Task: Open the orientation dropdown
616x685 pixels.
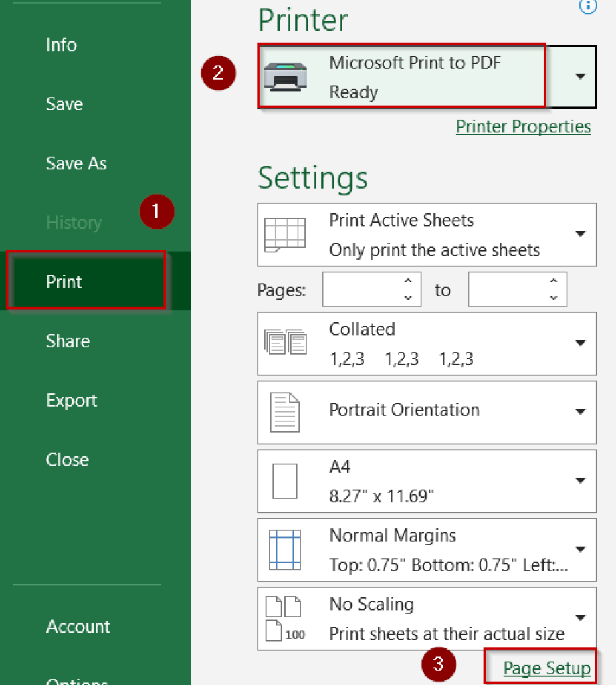Action: tap(579, 411)
